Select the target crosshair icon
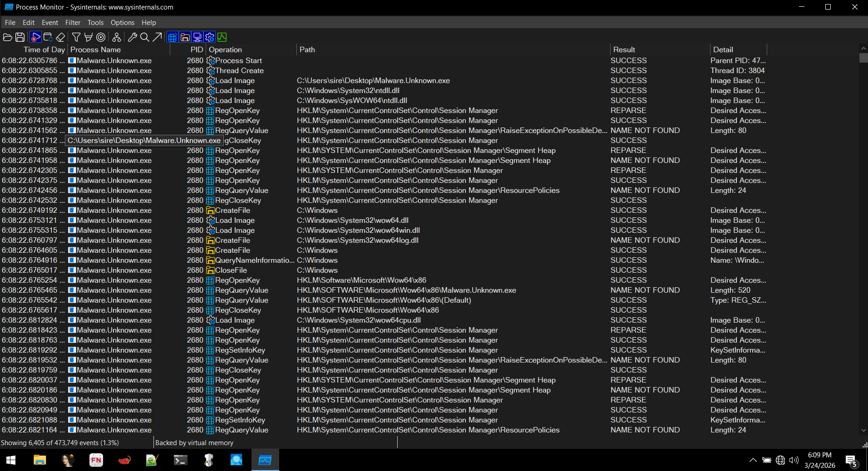The height and width of the screenshot is (471, 868). 101,37
